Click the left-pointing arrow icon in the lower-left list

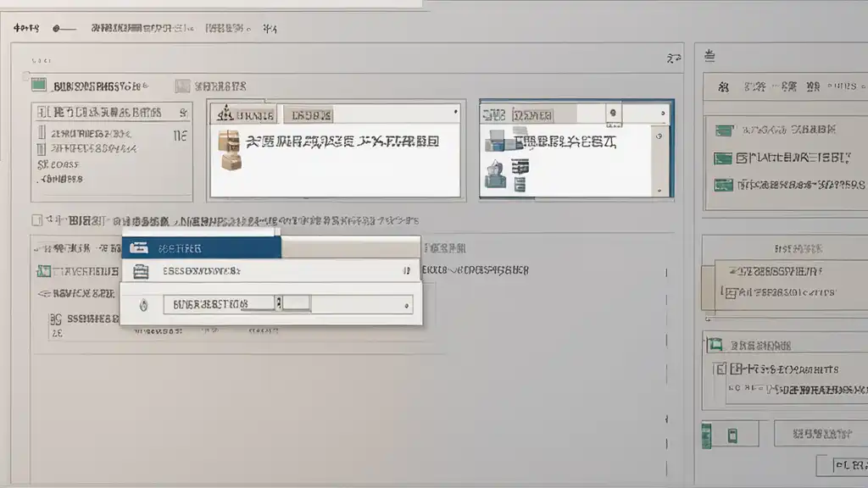tap(44, 294)
